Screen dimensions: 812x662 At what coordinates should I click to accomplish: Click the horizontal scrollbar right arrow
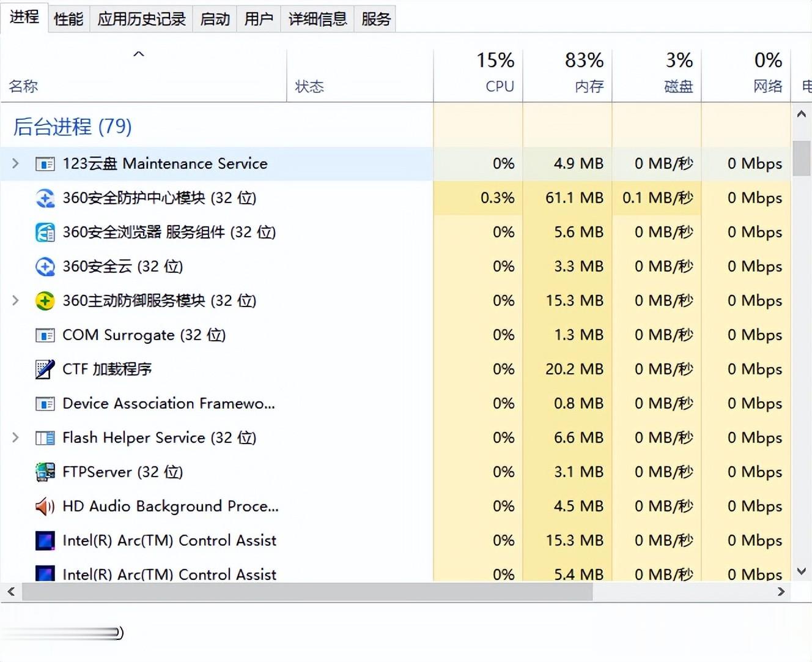(781, 592)
